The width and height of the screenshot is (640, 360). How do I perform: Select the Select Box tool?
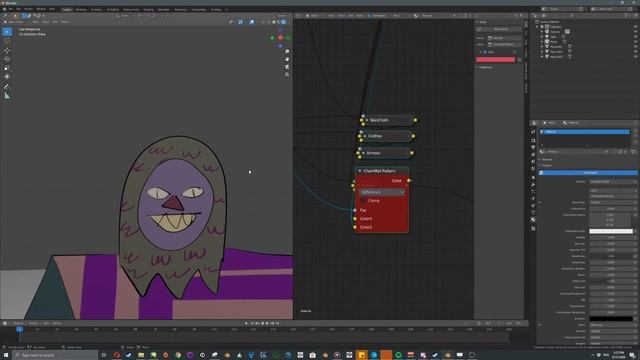pos(7,31)
